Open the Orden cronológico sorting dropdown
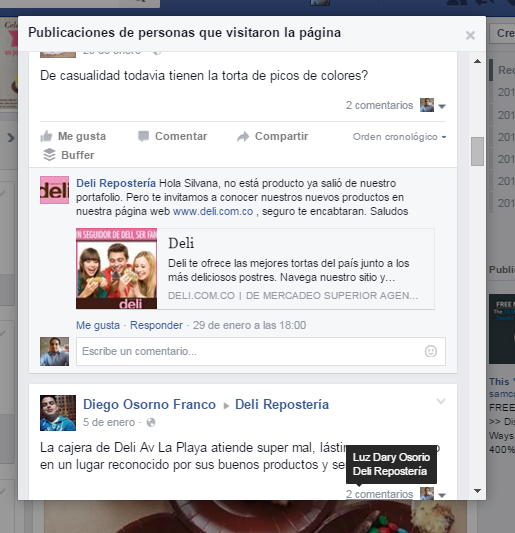 point(399,137)
